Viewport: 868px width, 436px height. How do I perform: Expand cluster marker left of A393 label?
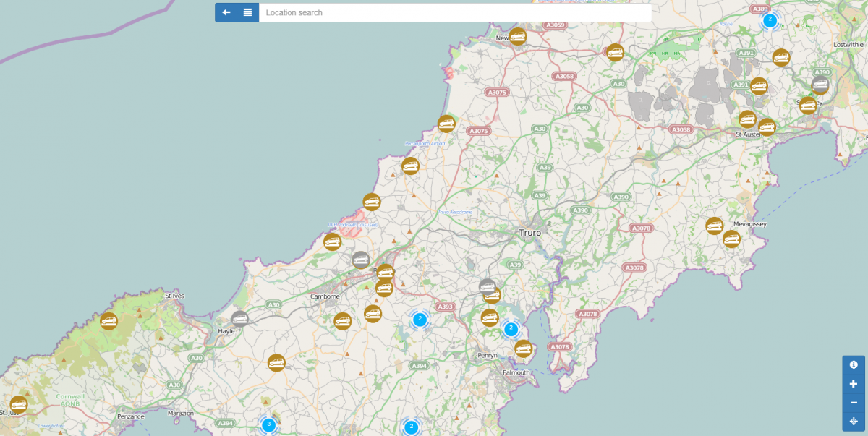pyautogui.click(x=420, y=319)
